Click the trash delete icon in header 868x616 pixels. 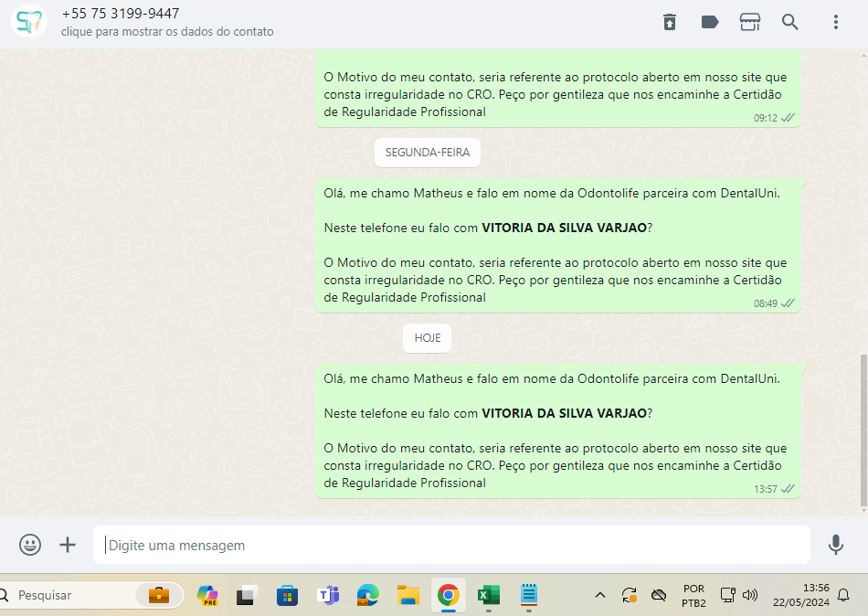click(x=670, y=22)
